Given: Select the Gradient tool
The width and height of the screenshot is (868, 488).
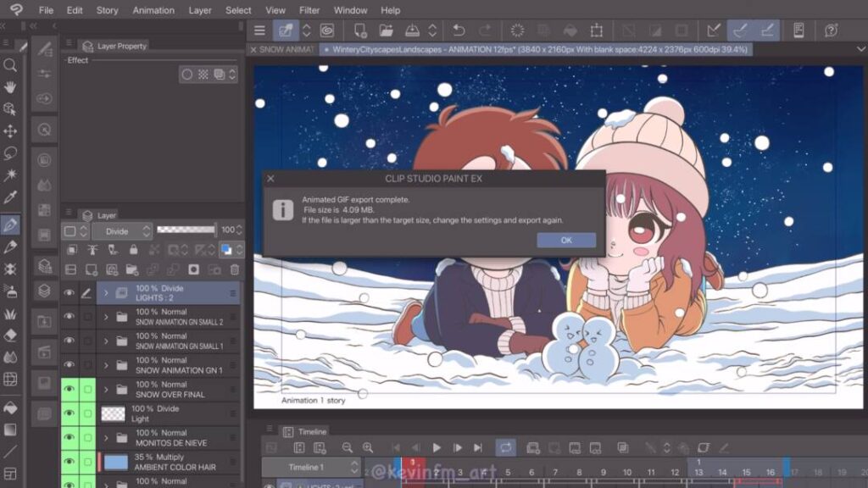Looking at the screenshot, I should point(10,430).
